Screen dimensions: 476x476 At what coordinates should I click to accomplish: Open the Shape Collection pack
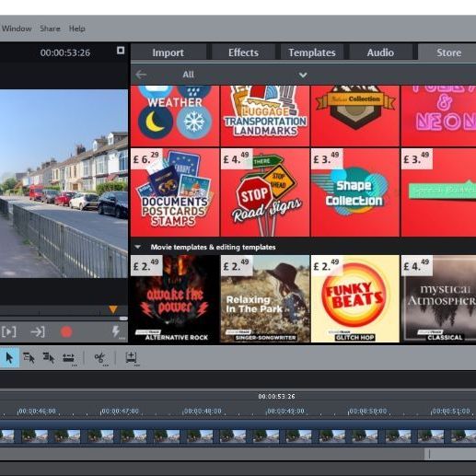tap(355, 192)
